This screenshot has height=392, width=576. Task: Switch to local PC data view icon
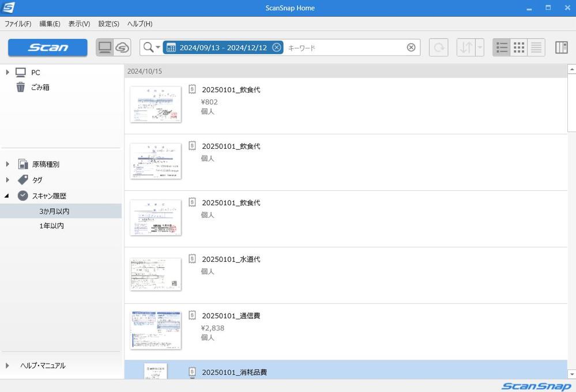(x=105, y=48)
